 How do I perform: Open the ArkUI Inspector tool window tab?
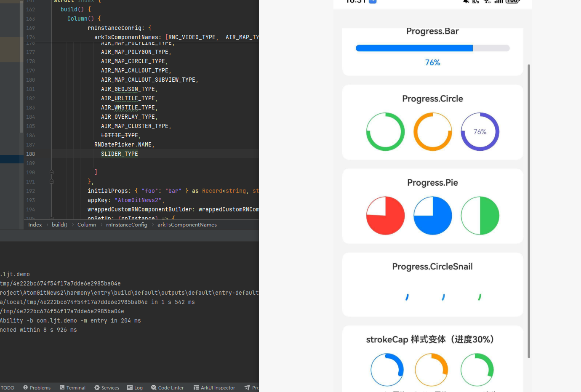pos(214,388)
